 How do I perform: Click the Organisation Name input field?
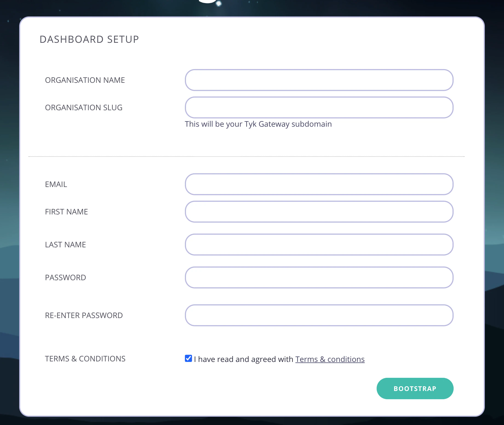click(319, 80)
